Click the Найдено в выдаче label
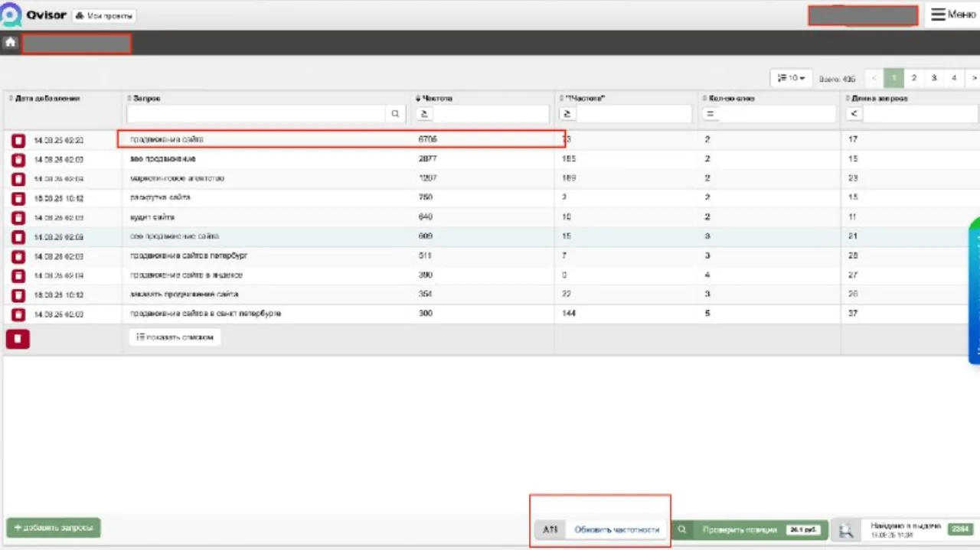Image resolution: width=980 pixels, height=550 pixels. (x=906, y=526)
